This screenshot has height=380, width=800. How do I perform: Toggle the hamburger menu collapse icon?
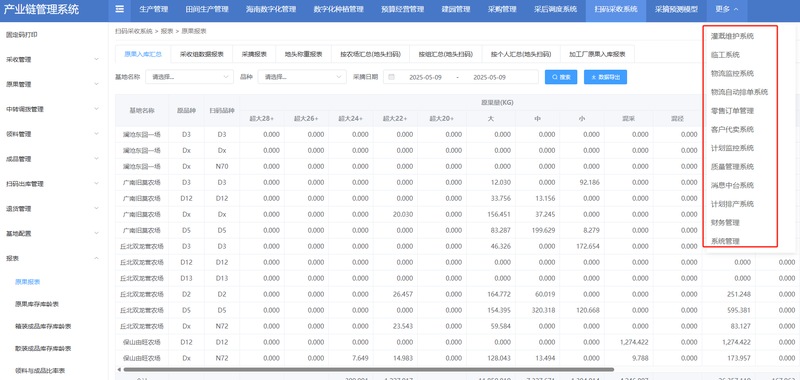tap(119, 9)
